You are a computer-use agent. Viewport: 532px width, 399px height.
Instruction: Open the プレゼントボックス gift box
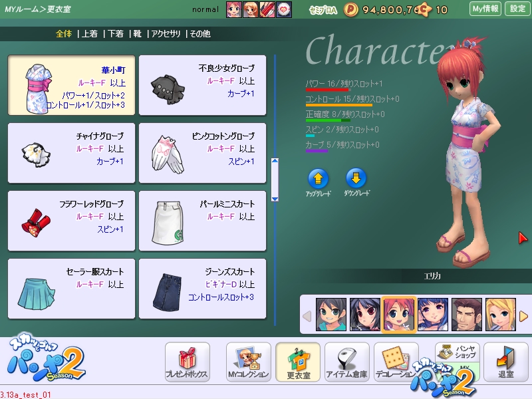tap(188, 362)
